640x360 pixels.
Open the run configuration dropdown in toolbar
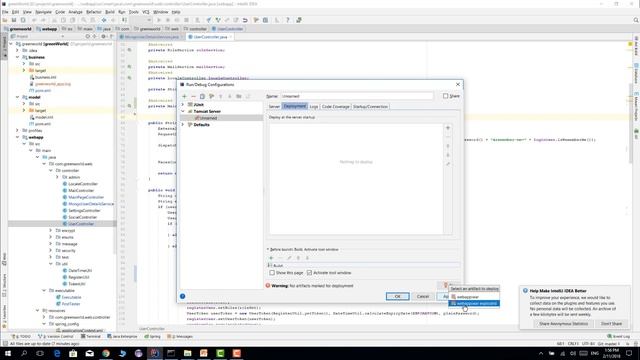pos(141,20)
